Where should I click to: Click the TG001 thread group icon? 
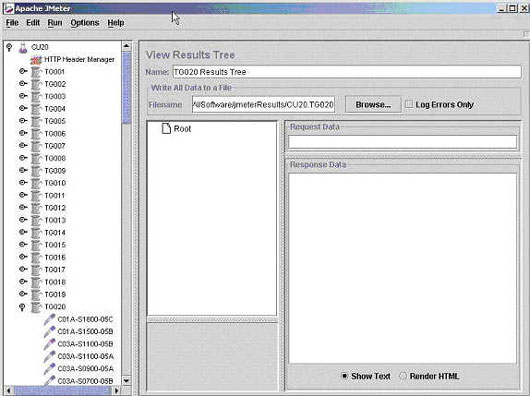[36, 72]
